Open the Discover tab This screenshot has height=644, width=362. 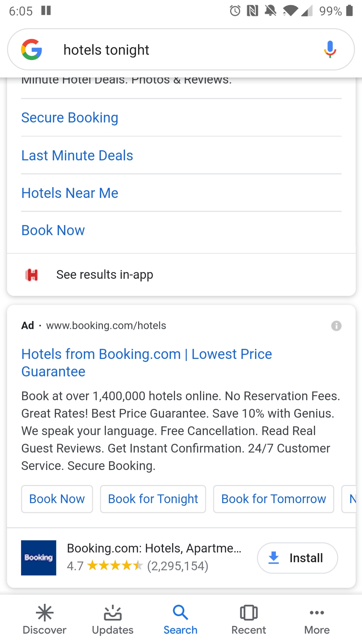click(x=45, y=620)
